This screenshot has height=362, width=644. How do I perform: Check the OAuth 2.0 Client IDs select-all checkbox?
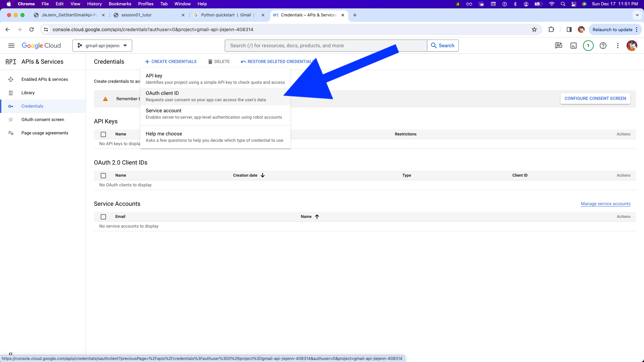click(103, 176)
